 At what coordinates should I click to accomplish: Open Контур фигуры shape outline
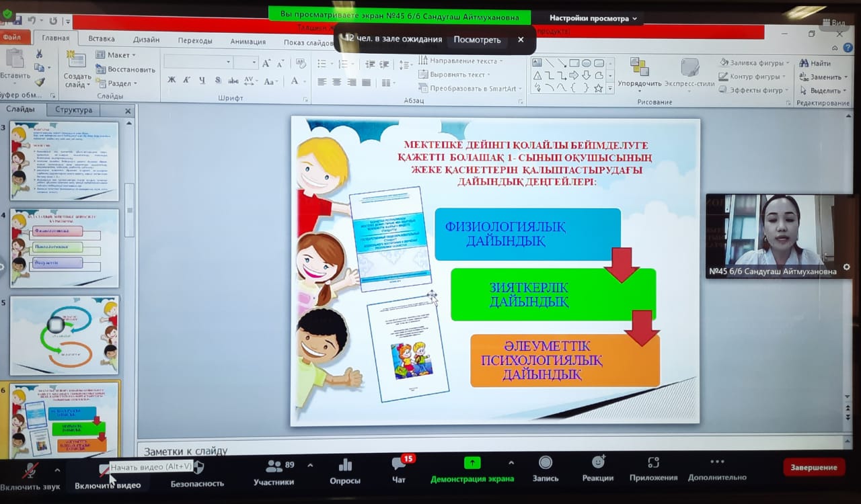click(x=753, y=77)
